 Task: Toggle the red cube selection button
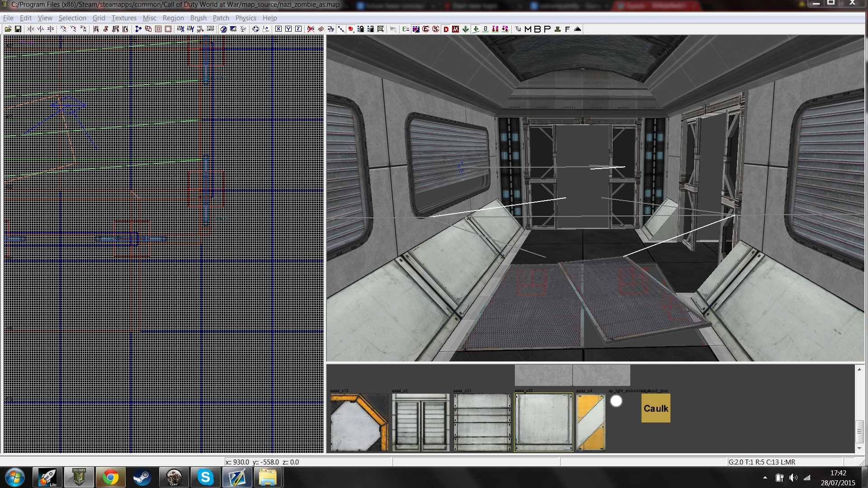(351, 29)
